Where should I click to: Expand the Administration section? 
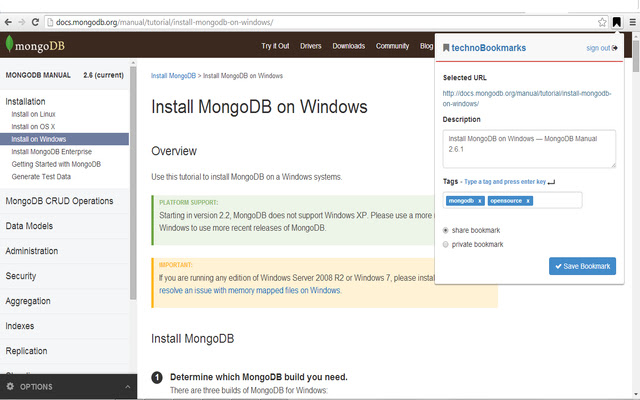(x=32, y=251)
